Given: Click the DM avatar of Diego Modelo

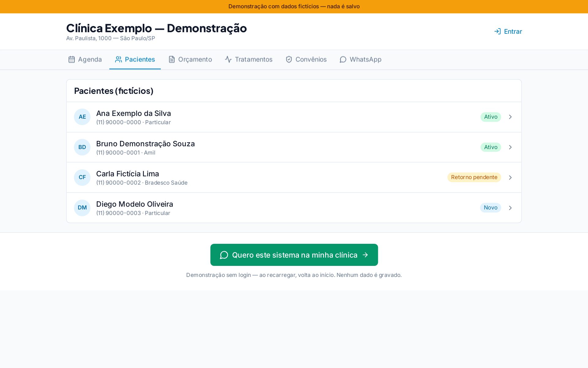Looking at the screenshot, I should pos(82,208).
